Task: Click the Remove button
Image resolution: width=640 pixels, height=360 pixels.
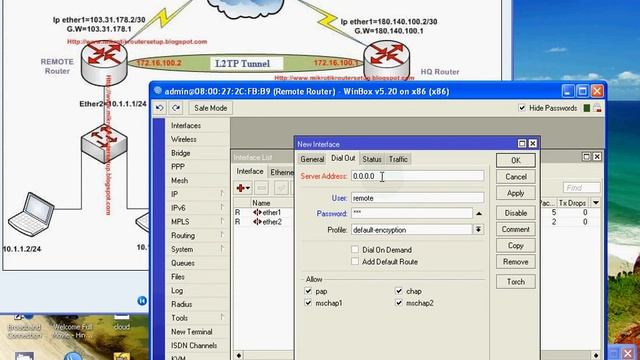Action: [x=516, y=262]
